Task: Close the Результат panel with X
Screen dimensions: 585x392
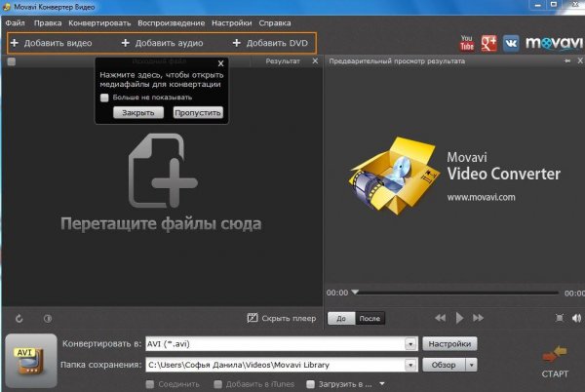Action: (315, 60)
